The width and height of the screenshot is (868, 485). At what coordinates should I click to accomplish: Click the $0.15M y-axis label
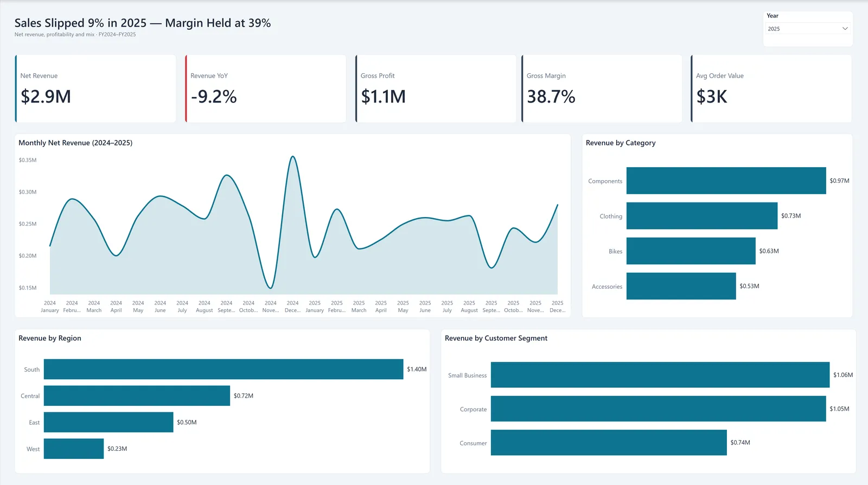(28, 288)
